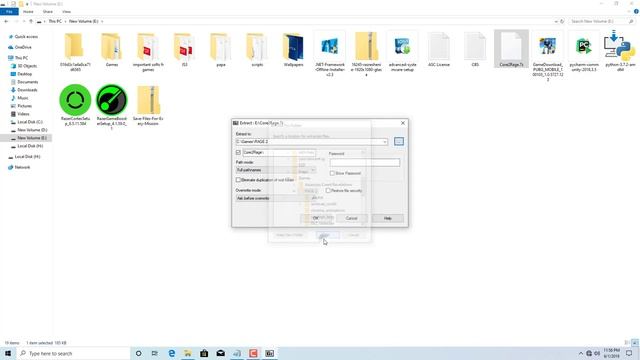Click Cancel in the Extract dialog
The height and width of the screenshot is (360, 640).
tap(351, 218)
